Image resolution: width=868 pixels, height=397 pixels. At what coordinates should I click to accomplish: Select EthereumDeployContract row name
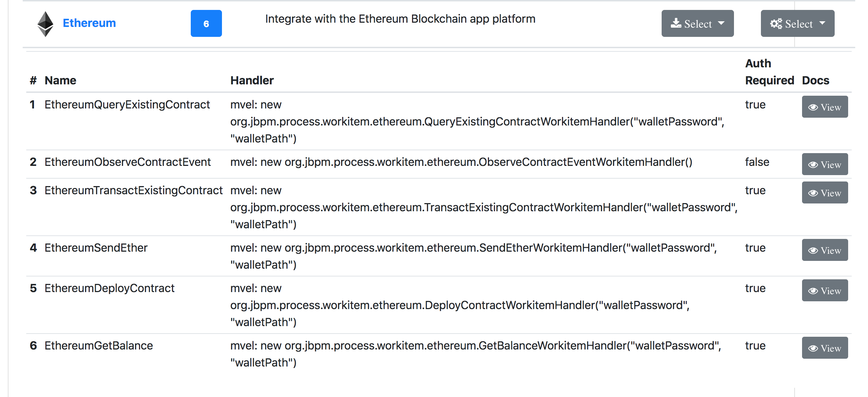point(109,288)
